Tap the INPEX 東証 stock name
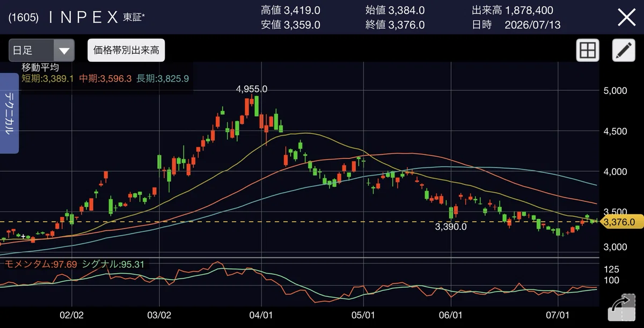Image resolution: width=644 pixels, height=328 pixels. 97,18
